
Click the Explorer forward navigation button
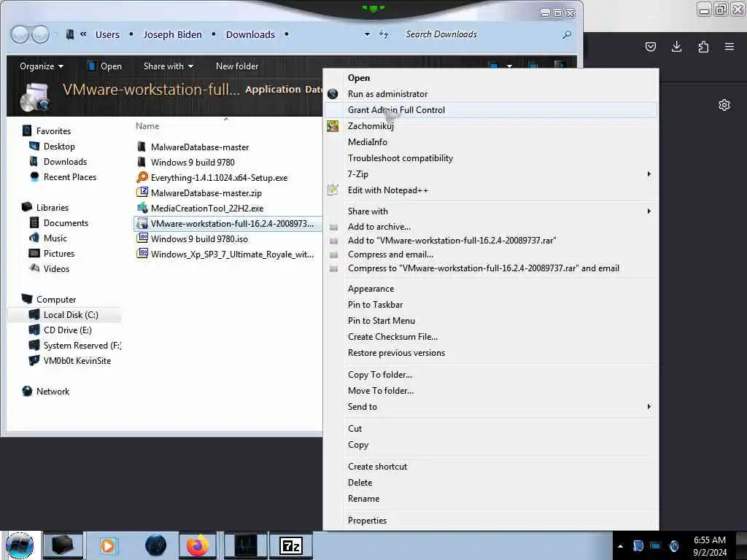[x=40, y=34]
